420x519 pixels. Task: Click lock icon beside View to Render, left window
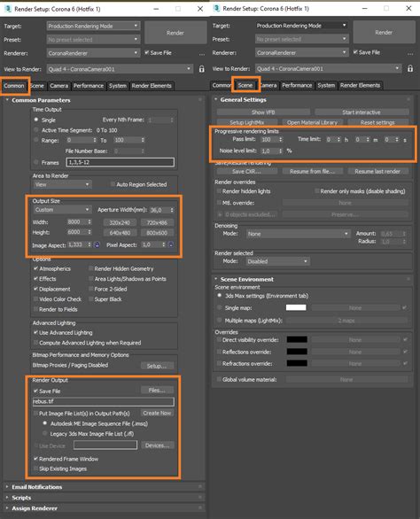coord(201,69)
